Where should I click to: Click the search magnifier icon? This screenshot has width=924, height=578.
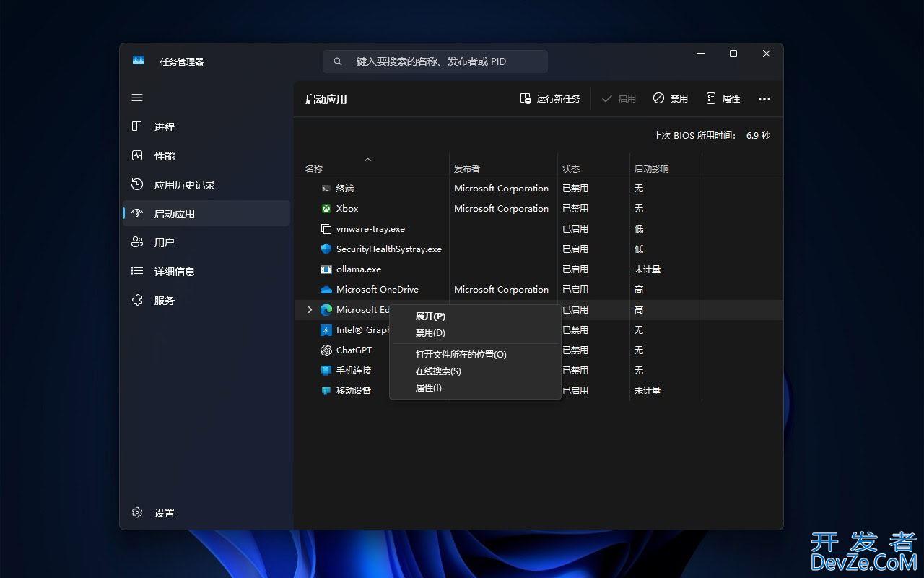[x=337, y=61]
